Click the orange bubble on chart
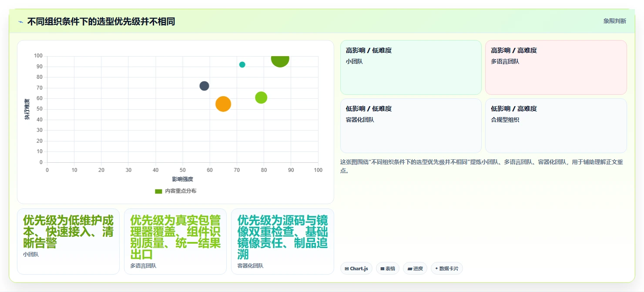644x292 pixels. [223, 104]
